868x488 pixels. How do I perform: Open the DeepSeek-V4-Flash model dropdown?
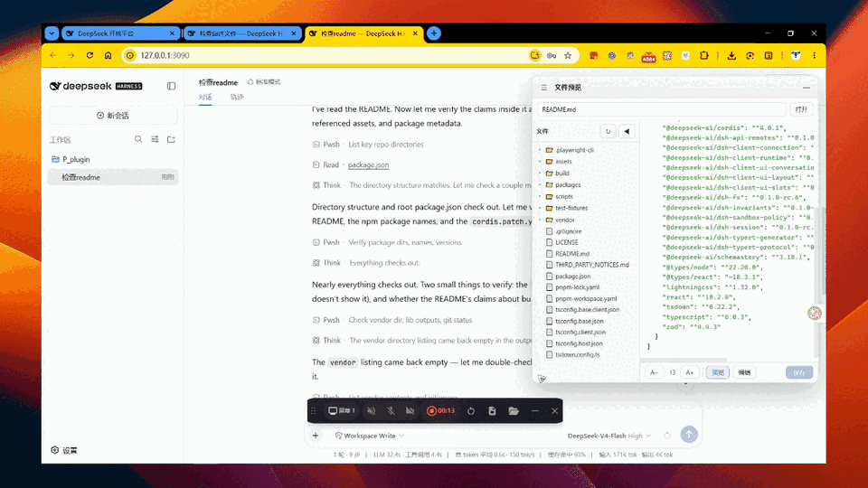coord(609,436)
